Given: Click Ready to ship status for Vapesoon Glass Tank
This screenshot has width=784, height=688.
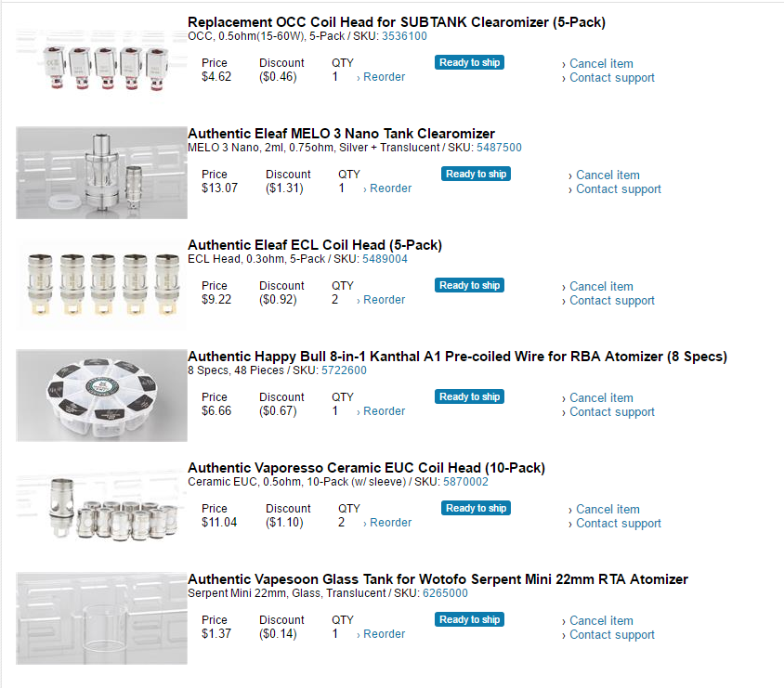Looking at the screenshot, I should click(x=469, y=619).
